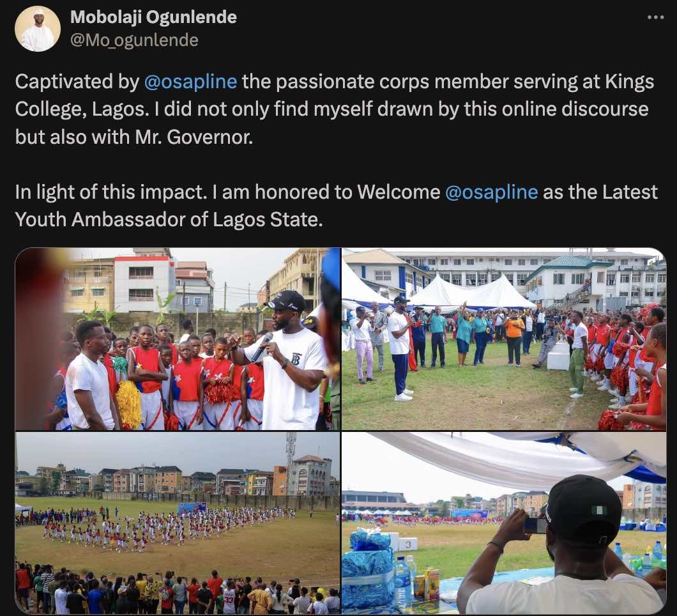Open the Mobolaji Ogunlende display name link
The width and height of the screenshot is (677, 616).
pos(153,17)
